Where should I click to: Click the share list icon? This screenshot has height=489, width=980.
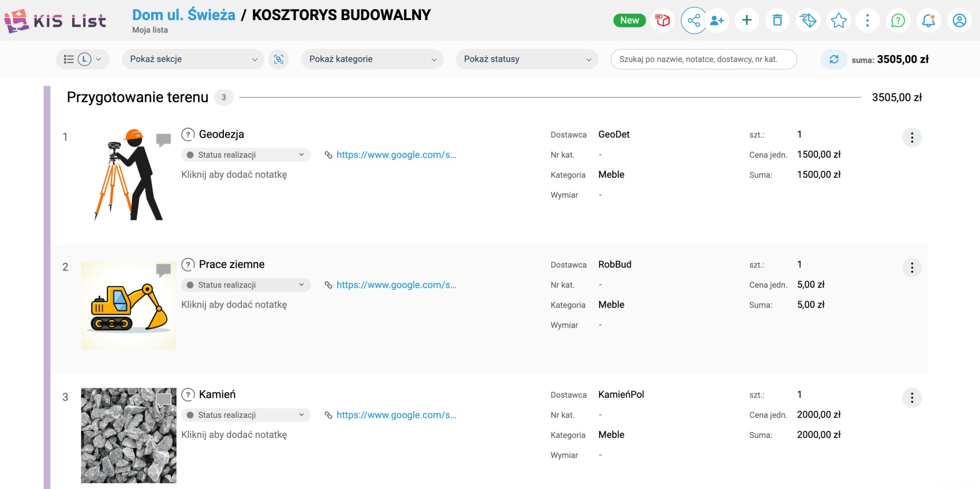tap(694, 21)
